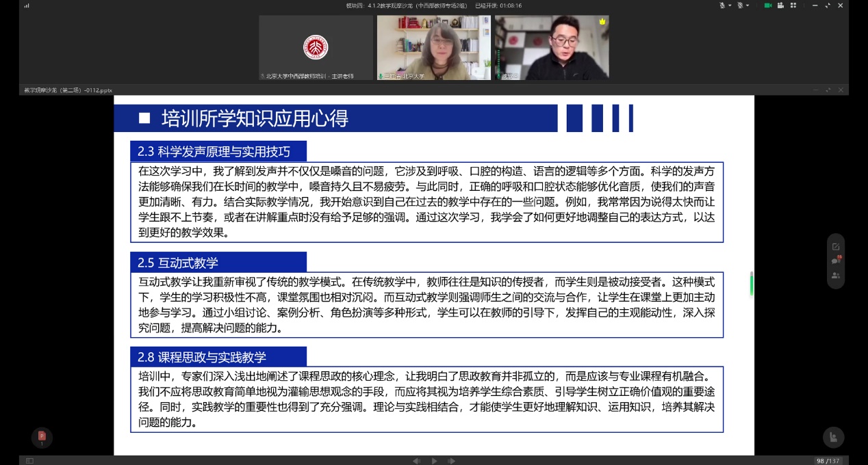The image size is (868, 465).
Task: Select the woman presenter's video thumbnail
Action: tap(433, 48)
